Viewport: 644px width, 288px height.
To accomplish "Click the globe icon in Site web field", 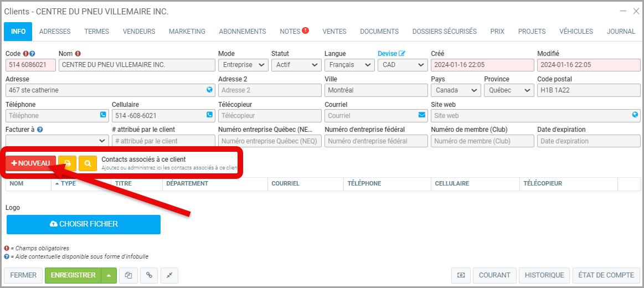I will (635, 115).
